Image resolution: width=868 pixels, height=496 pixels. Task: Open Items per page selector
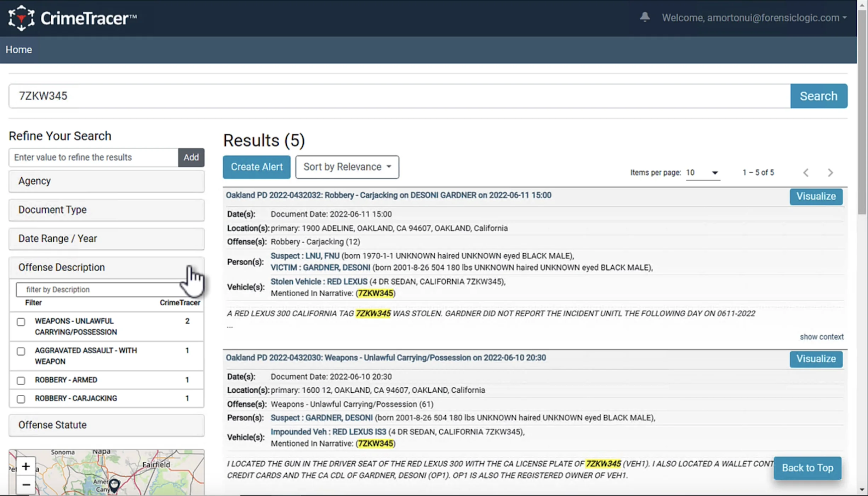(x=702, y=173)
